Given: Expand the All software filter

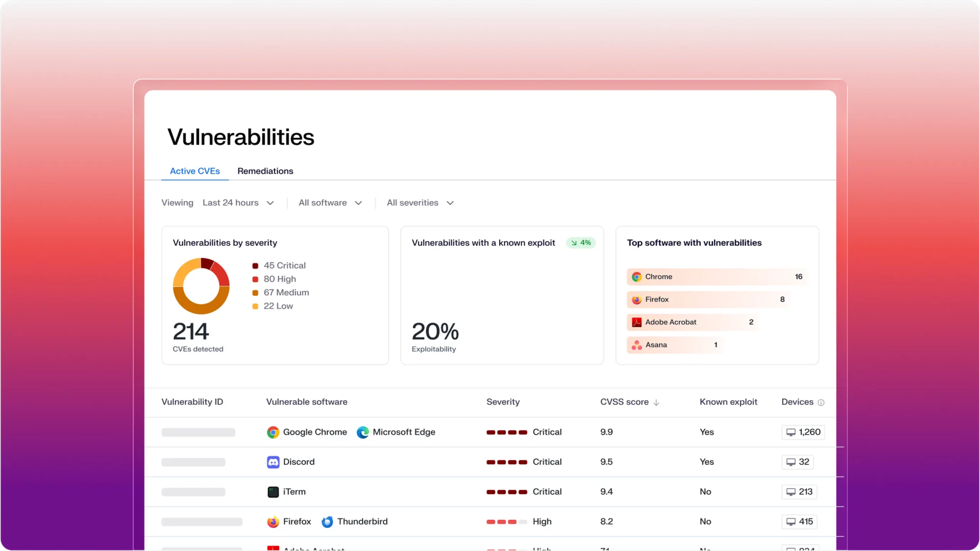Looking at the screenshot, I should 330,203.
